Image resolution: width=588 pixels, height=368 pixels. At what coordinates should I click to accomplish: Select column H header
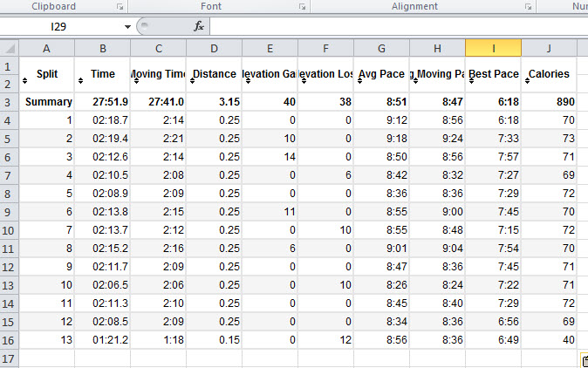coord(437,48)
